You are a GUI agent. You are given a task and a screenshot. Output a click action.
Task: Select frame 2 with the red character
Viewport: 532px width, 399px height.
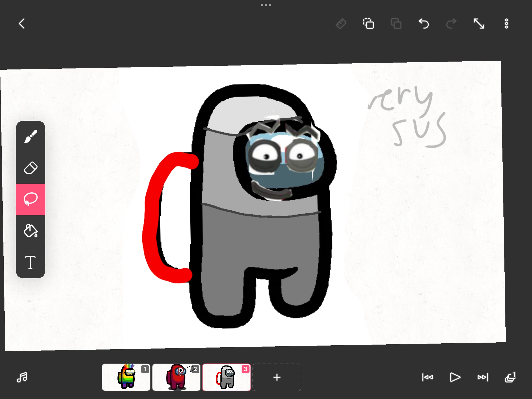(x=176, y=377)
